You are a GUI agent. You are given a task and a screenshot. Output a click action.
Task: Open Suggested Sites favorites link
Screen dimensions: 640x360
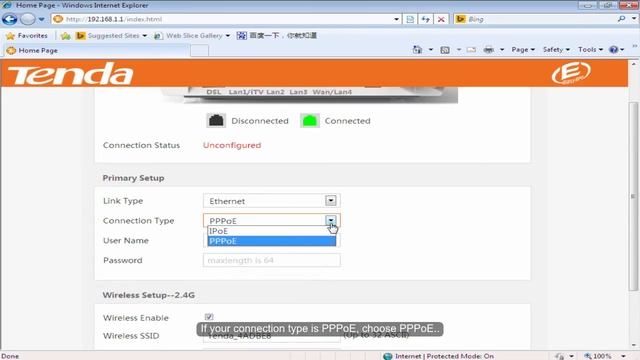[x=111, y=36]
